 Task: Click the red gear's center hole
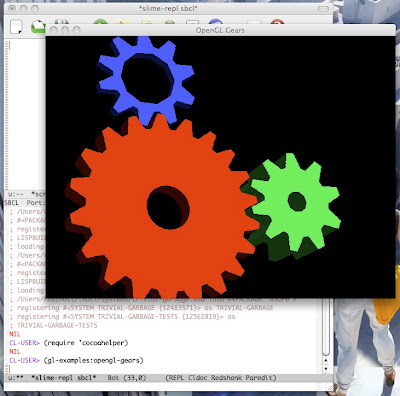168,207
